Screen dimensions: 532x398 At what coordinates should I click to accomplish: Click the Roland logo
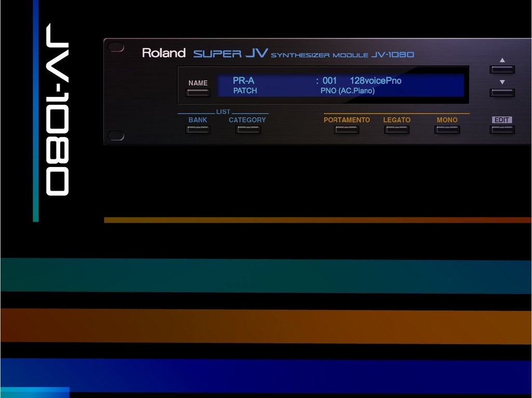pos(164,53)
